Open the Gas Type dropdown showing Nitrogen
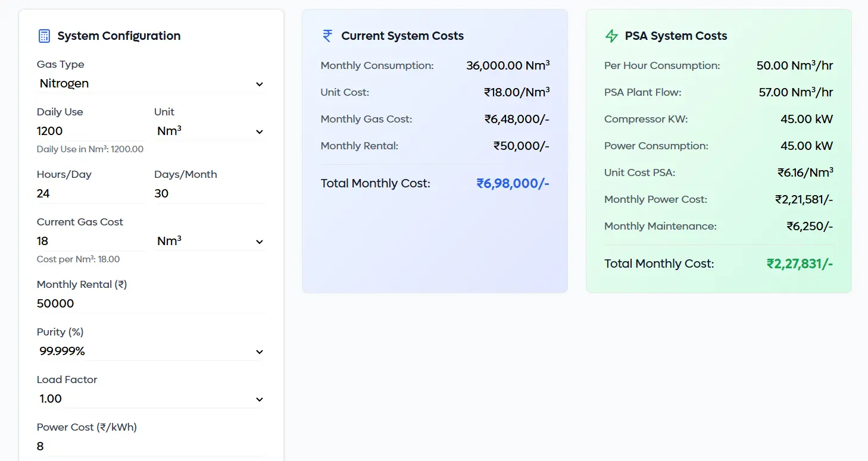The width and height of the screenshot is (868, 461). pyautogui.click(x=151, y=84)
